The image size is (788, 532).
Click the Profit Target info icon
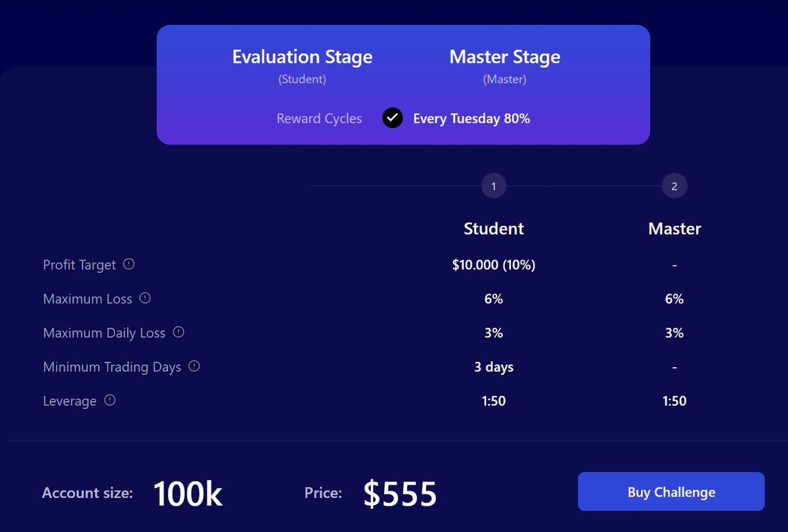(129, 264)
